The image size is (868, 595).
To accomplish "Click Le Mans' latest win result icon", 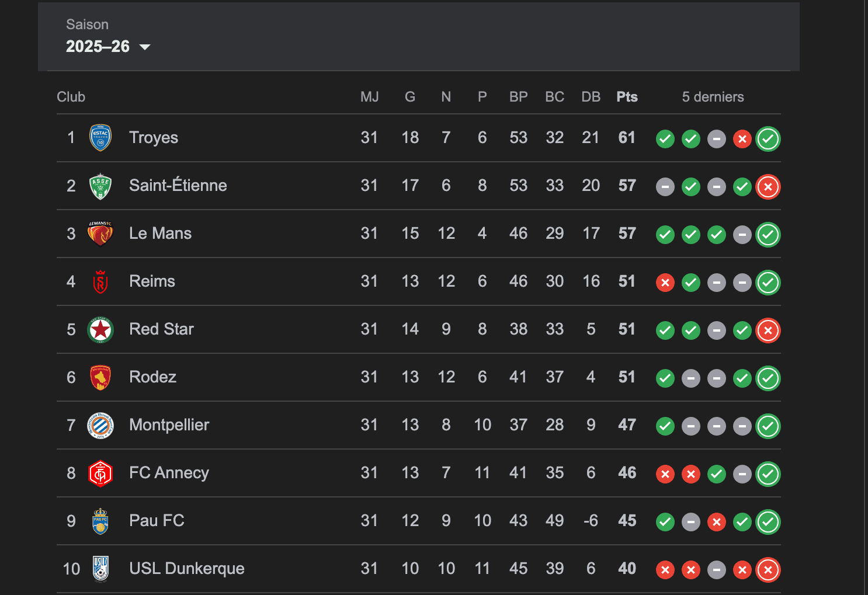I will click(x=768, y=235).
